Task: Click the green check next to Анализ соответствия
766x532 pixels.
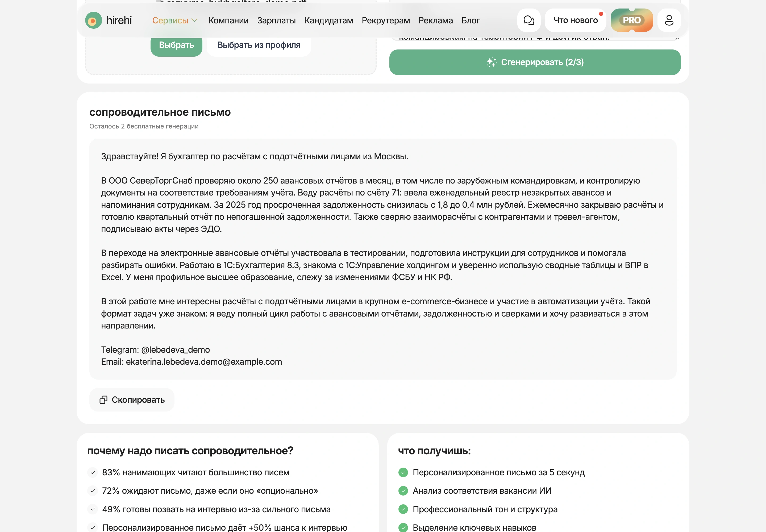Action: 403,491
